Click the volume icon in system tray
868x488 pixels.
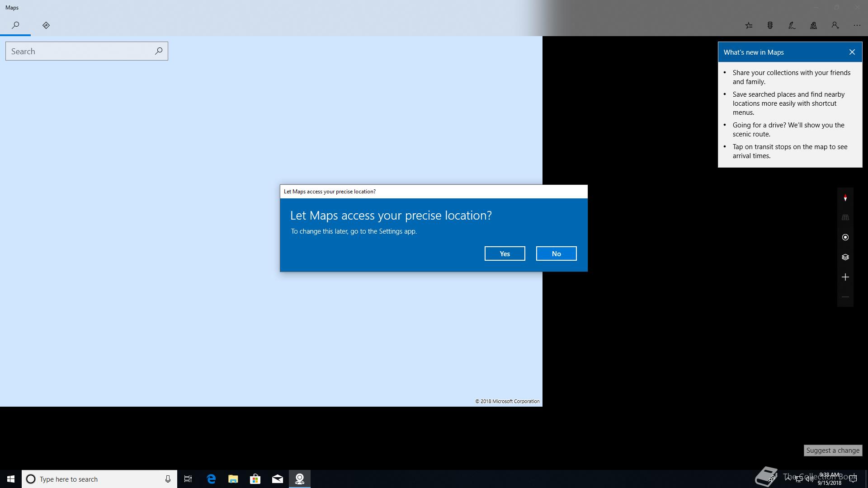[809, 479]
